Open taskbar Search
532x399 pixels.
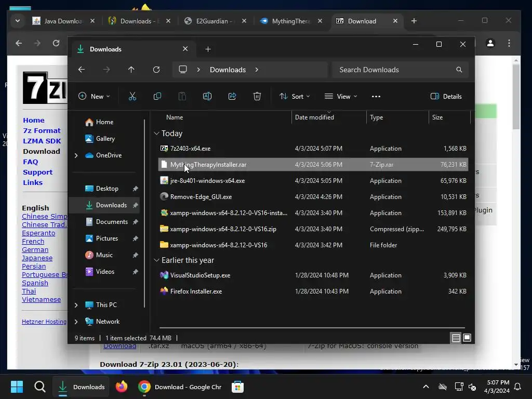pyautogui.click(x=40, y=387)
